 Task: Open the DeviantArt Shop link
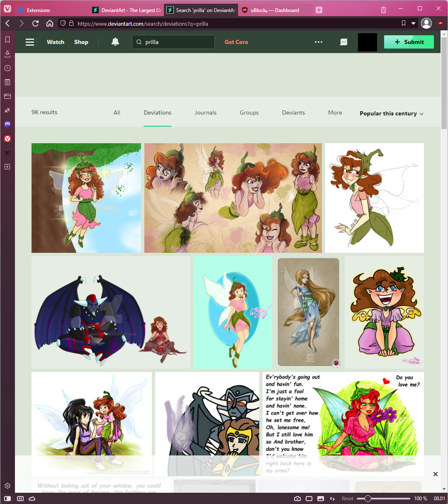pos(81,42)
